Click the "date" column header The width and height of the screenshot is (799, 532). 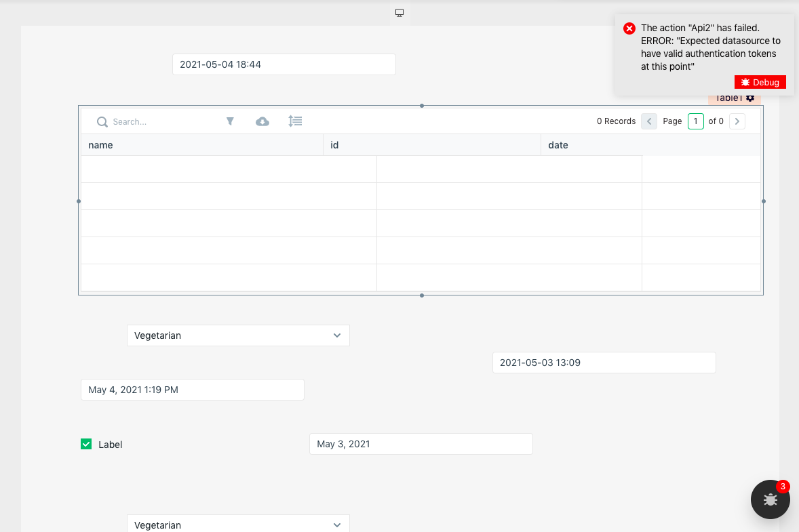pyautogui.click(x=650, y=145)
